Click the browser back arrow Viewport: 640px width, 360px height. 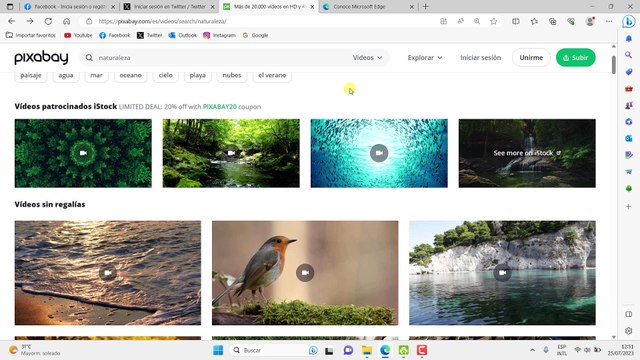tap(11, 21)
